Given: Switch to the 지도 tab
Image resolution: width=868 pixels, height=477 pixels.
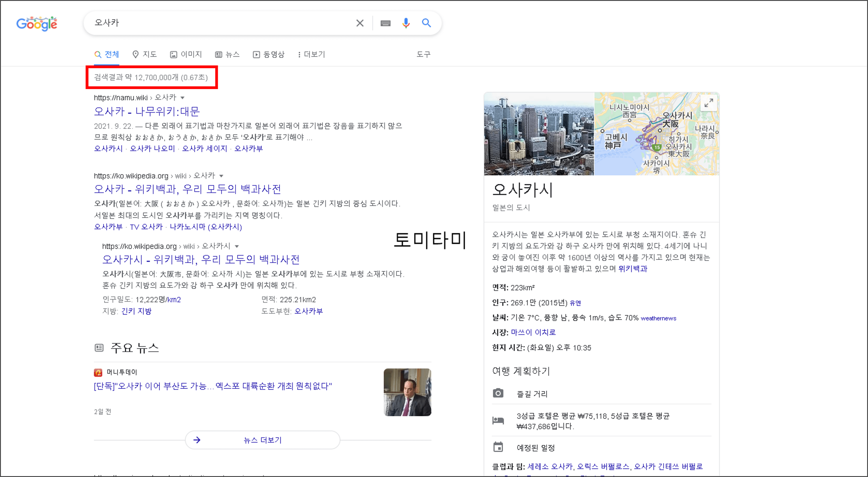Looking at the screenshot, I should coord(145,54).
